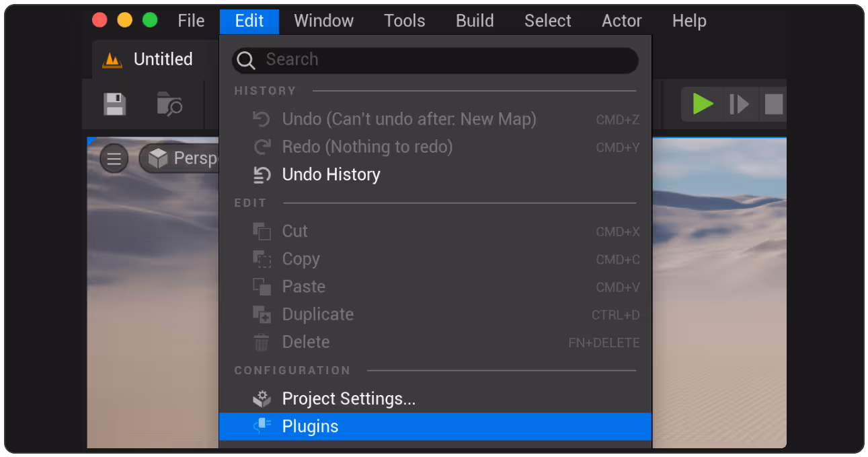Click the magnifier icon in the search box
This screenshot has height=457, width=868.
pyautogui.click(x=246, y=61)
